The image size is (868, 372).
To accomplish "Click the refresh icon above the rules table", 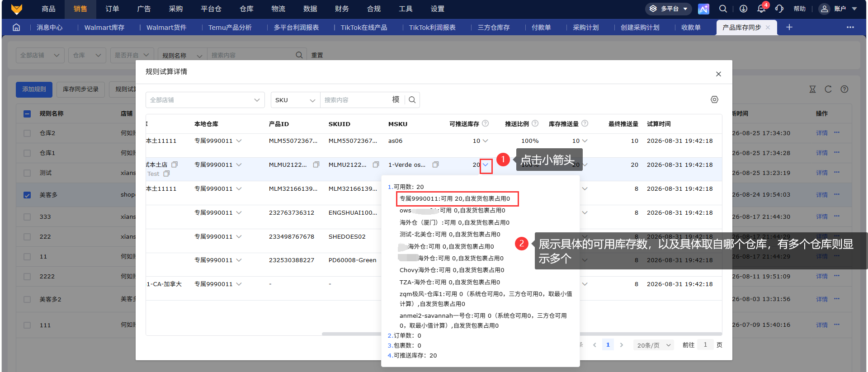I will (x=828, y=89).
